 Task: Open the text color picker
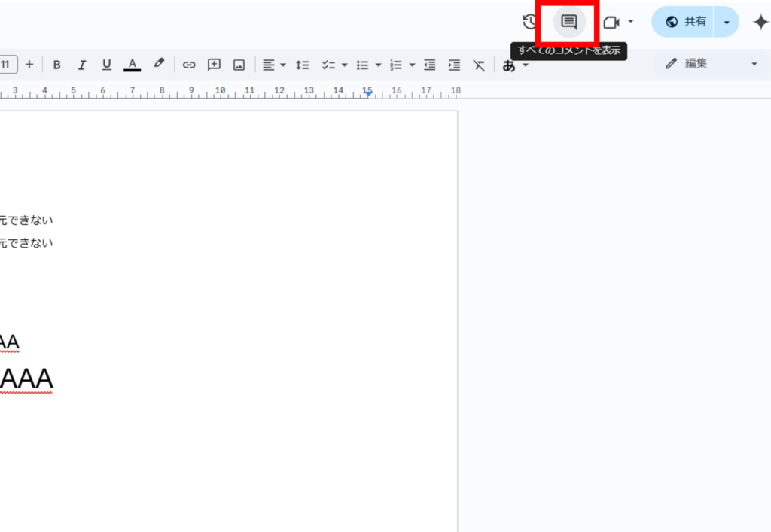[133, 65]
